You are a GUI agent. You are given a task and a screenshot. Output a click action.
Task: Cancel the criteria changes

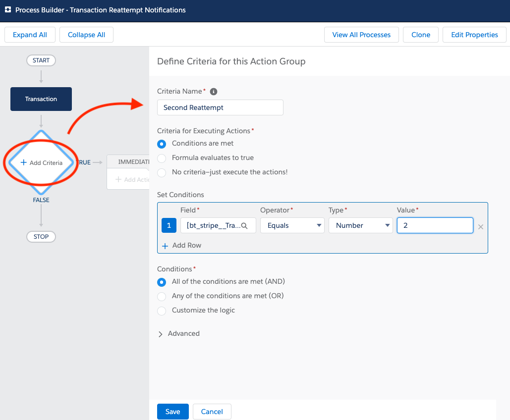(x=212, y=412)
